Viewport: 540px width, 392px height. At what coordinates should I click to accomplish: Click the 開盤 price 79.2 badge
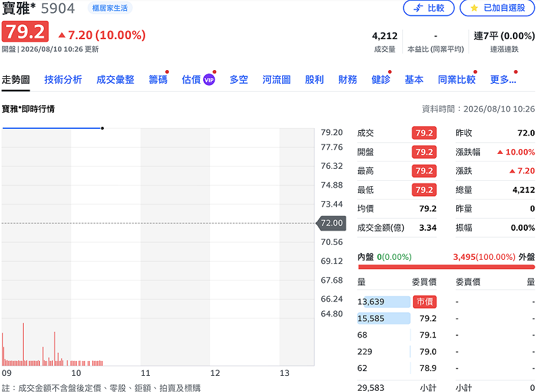tap(424, 152)
